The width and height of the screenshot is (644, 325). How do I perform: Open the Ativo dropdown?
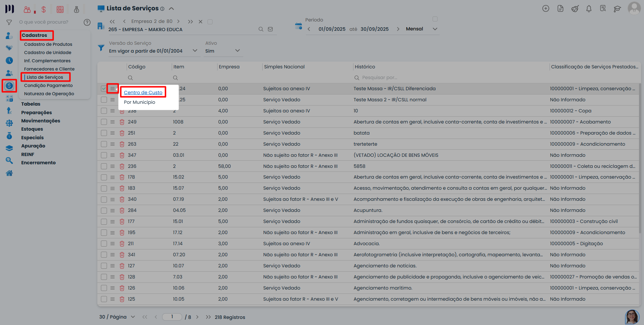pyautogui.click(x=238, y=51)
